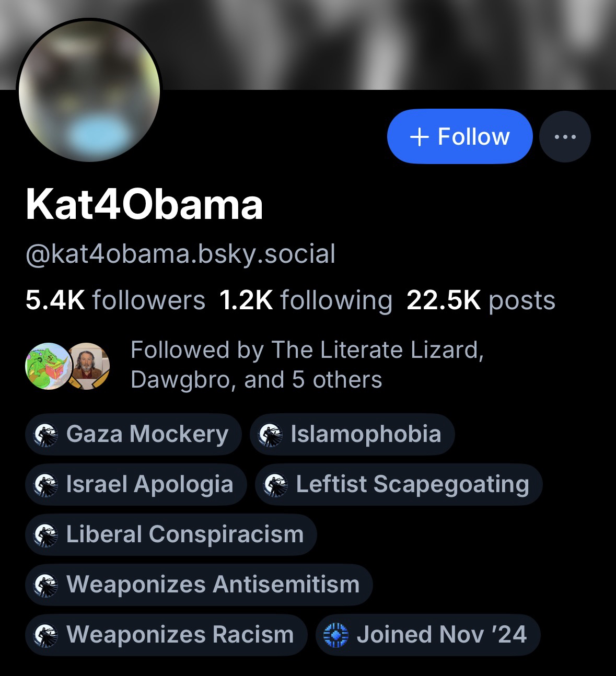Tap the Weaponizes Antisemitism label icon
Viewport: 616px width, 676px height.
click(x=45, y=585)
